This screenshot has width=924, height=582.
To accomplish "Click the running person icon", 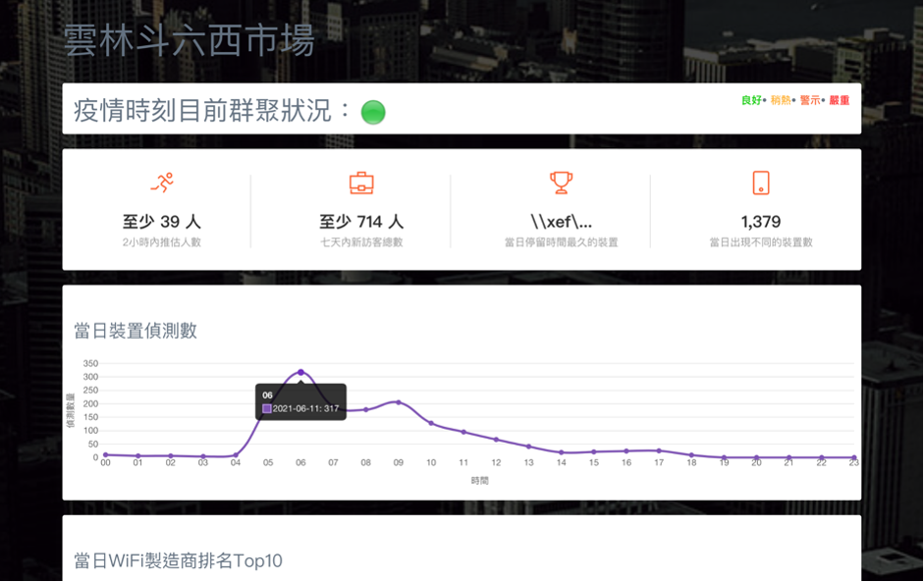I will pyautogui.click(x=162, y=183).
